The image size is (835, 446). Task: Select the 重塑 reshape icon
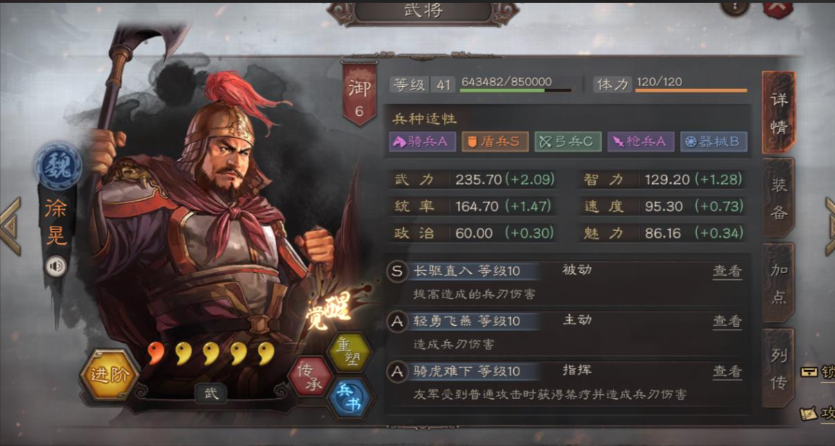pyautogui.click(x=349, y=353)
